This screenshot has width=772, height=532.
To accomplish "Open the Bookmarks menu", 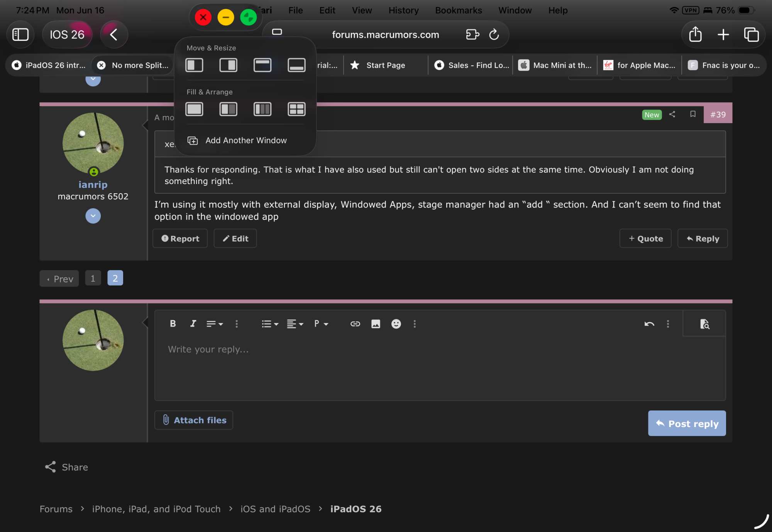I will pyautogui.click(x=458, y=10).
